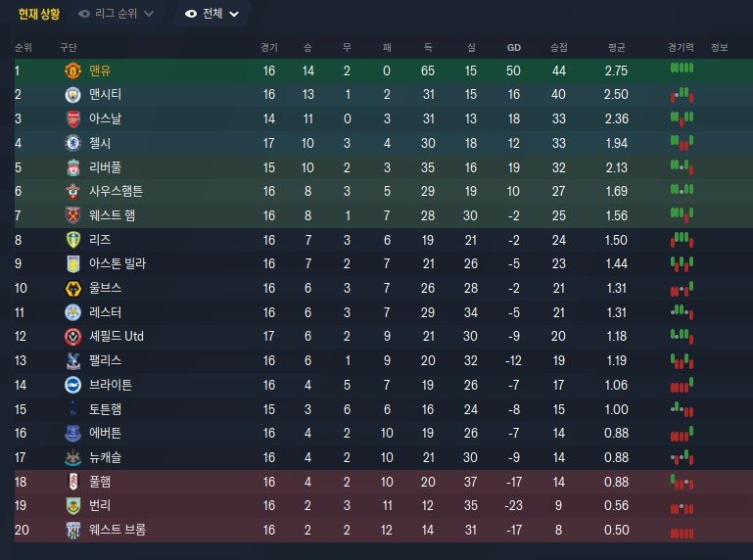Toggle the eye icon beside 리그 순위
Viewport: 753px width, 560px height.
pyautogui.click(x=84, y=14)
